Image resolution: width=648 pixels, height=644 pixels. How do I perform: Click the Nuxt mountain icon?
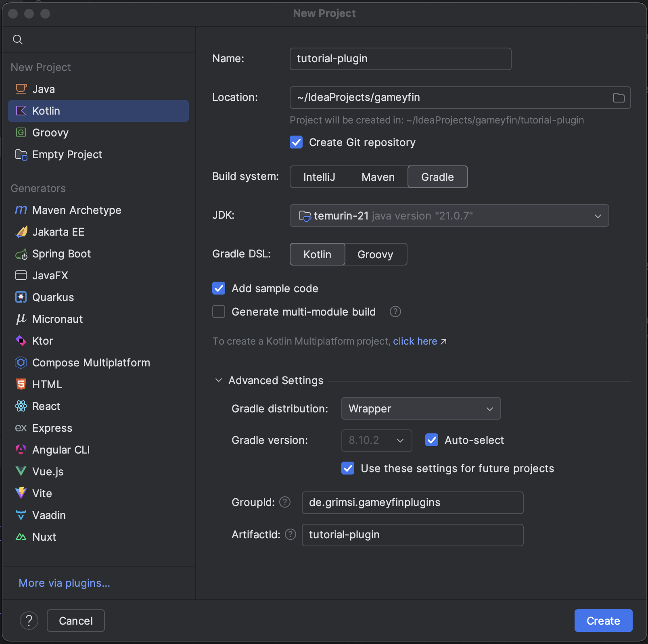point(21,537)
